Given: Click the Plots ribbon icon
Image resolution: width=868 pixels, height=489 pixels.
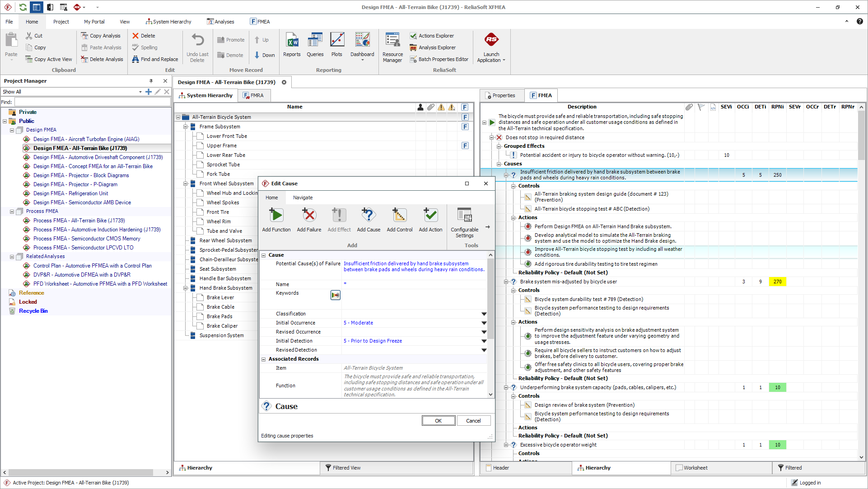Looking at the screenshot, I should pyautogui.click(x=337, y=41).
